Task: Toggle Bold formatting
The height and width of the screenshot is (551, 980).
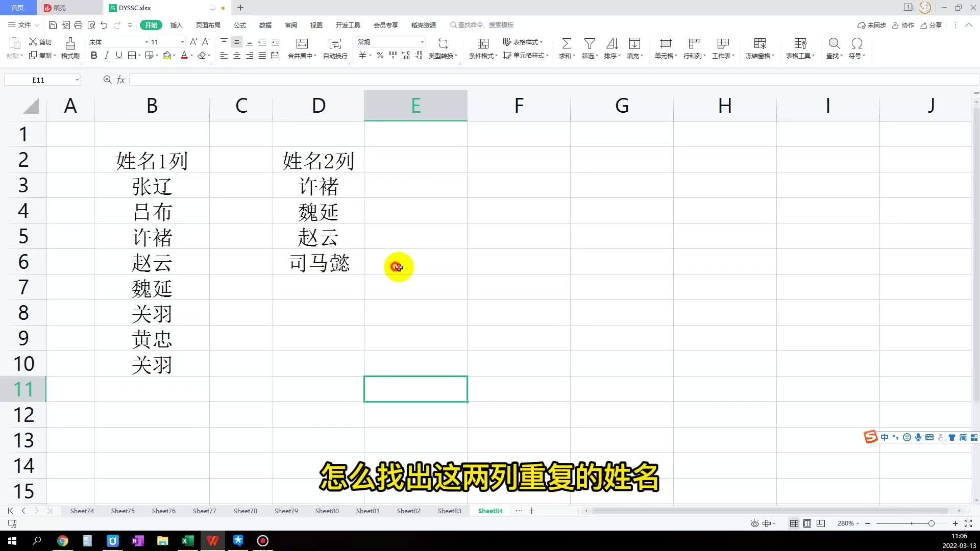Action: click(94, 56)
